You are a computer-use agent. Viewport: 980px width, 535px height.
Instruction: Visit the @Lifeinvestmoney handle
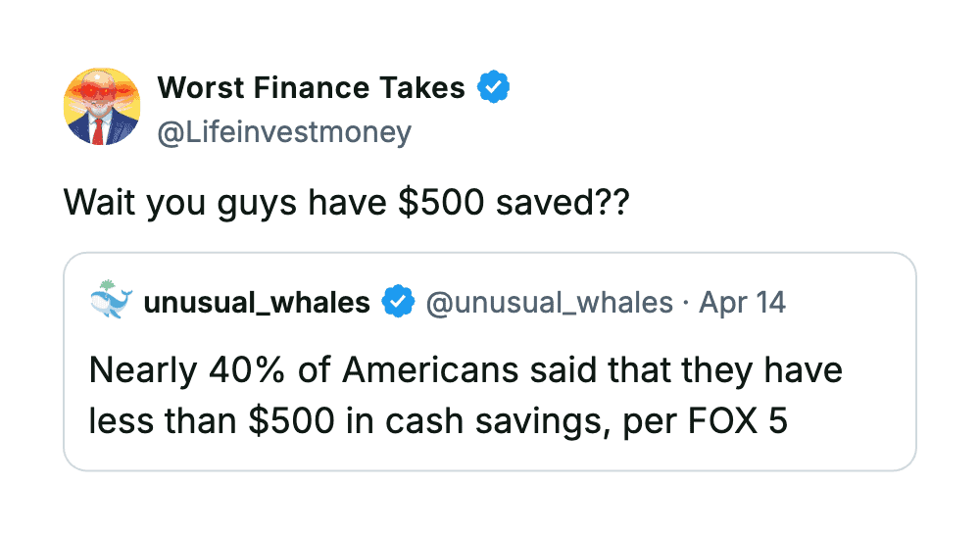[284, 132]
